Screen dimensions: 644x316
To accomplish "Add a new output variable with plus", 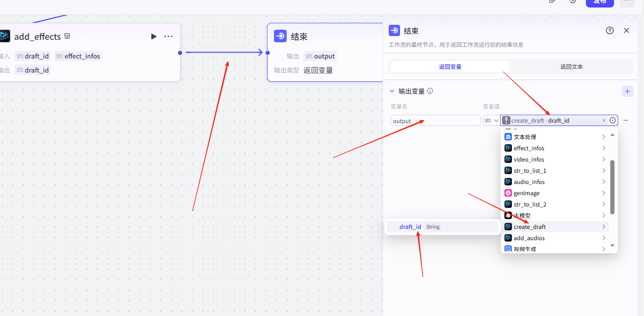I will click(x=627, y=91).
